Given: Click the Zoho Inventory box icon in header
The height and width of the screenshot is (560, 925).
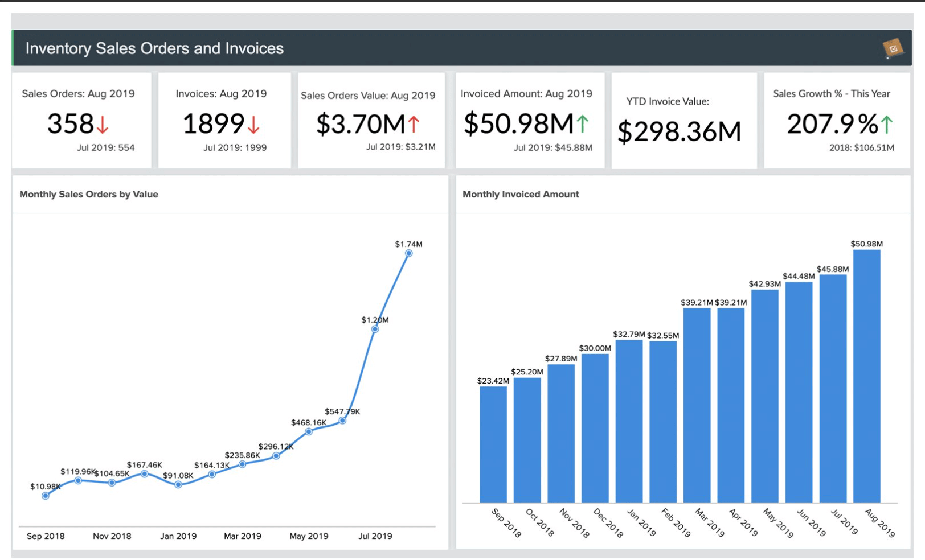Looking at the screenshot, I should pyautogui.click(x=893, y=49).
